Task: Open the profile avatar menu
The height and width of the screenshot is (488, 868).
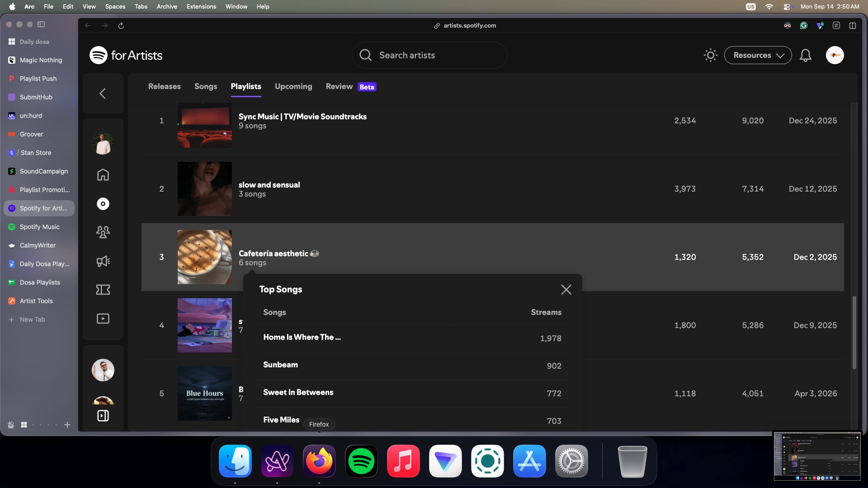Action: 835,55
